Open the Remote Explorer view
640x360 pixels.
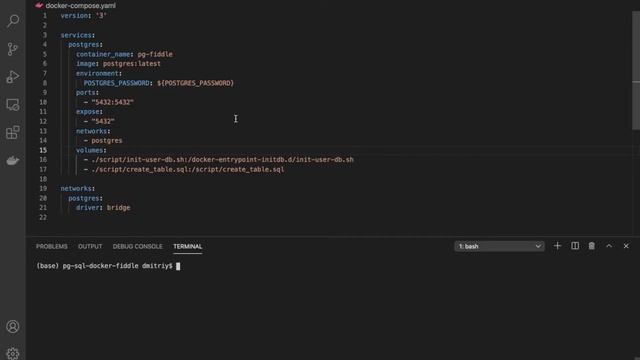[x=13, y=104]
